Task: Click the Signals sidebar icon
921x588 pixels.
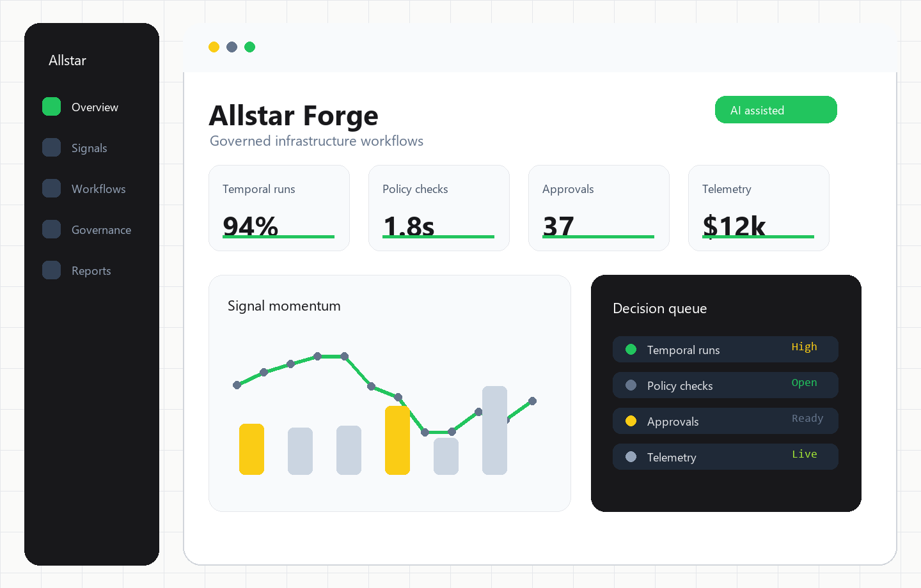Action: tap(51, 148)
